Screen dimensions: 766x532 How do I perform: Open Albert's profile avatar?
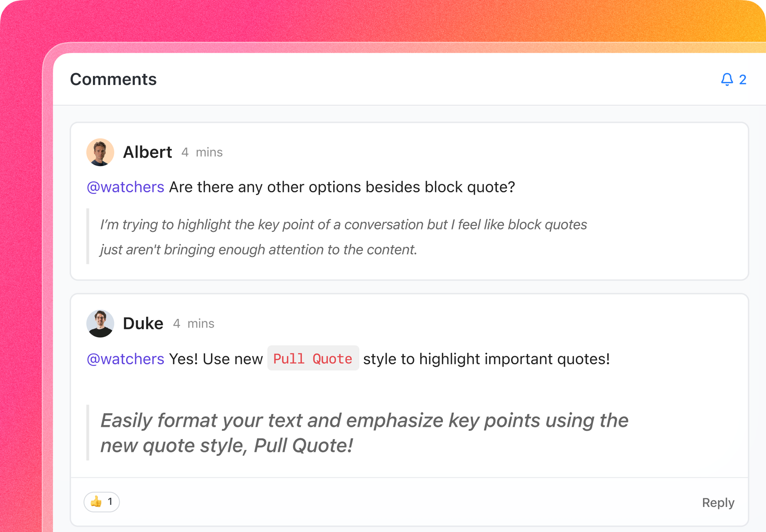point(100,152)
